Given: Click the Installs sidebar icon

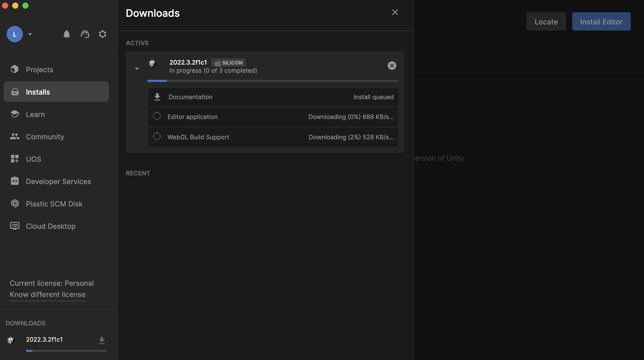Looking at the screenshot, I should (15, 92).
